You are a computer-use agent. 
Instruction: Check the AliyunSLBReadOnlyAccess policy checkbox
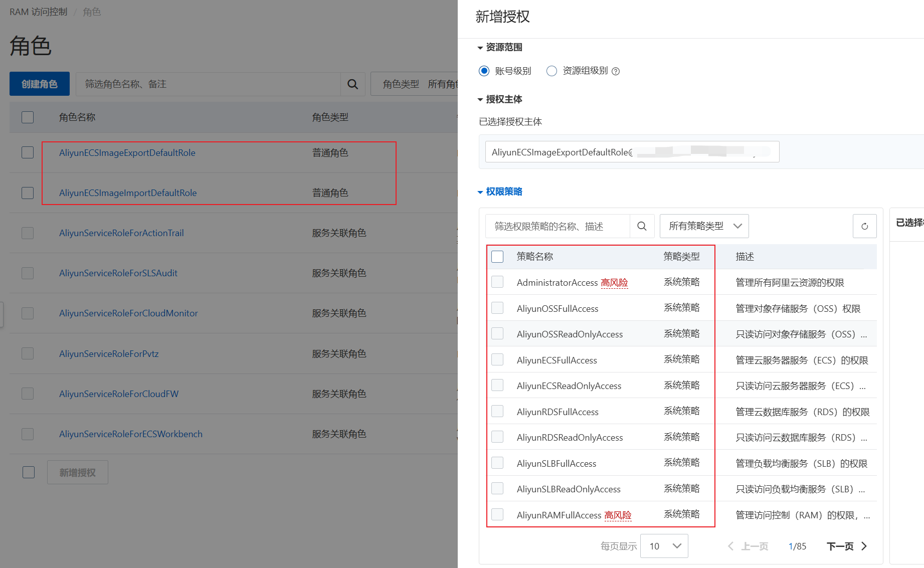click(x=497, y=488)
